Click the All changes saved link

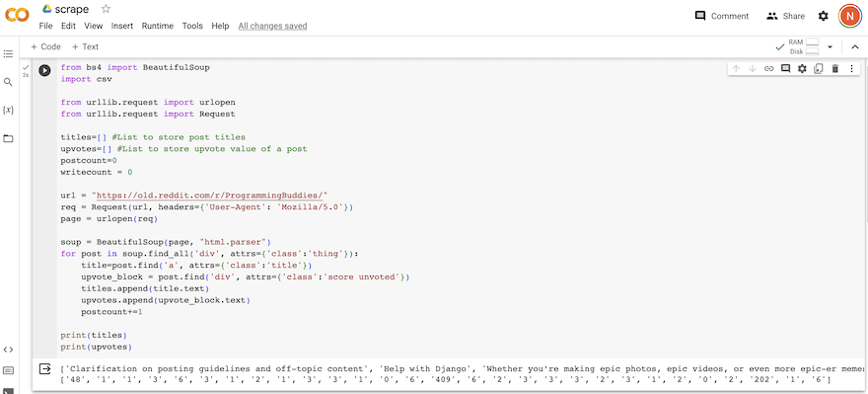tap(272, 26)
